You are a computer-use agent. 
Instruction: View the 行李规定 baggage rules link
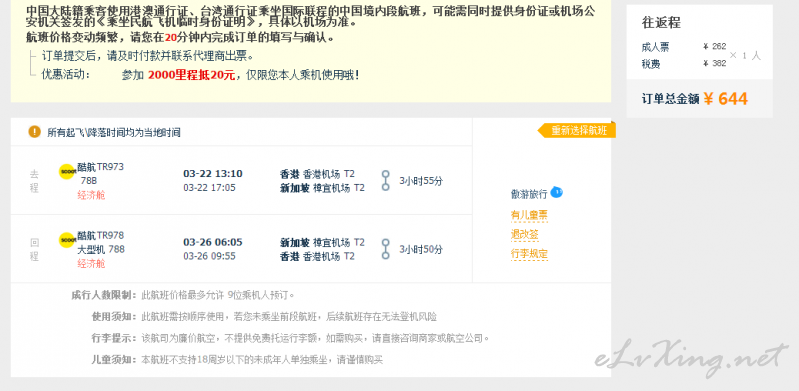pyautogui.click(x=529, y=254)
